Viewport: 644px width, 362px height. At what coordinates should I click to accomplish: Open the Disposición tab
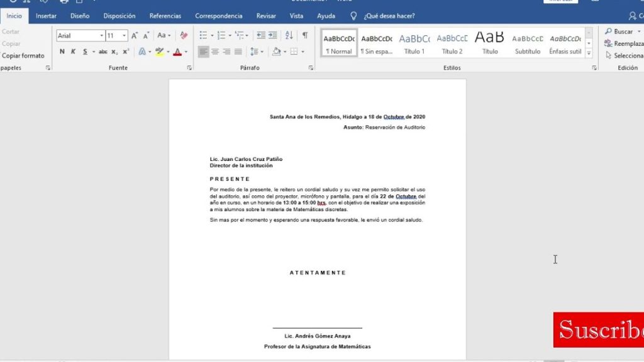pyautogui.click(x=119, y=16)
